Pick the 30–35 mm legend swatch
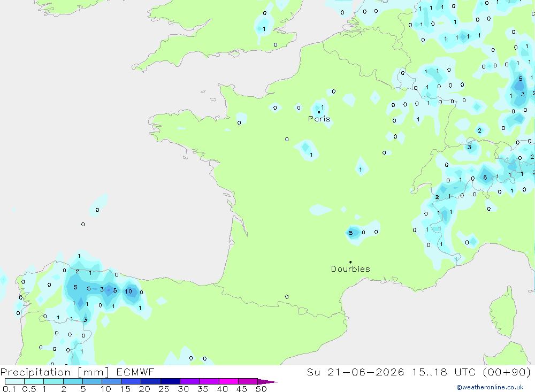Image resolution: width=535 pixels, height=392 pixels. tap(190, 381)
